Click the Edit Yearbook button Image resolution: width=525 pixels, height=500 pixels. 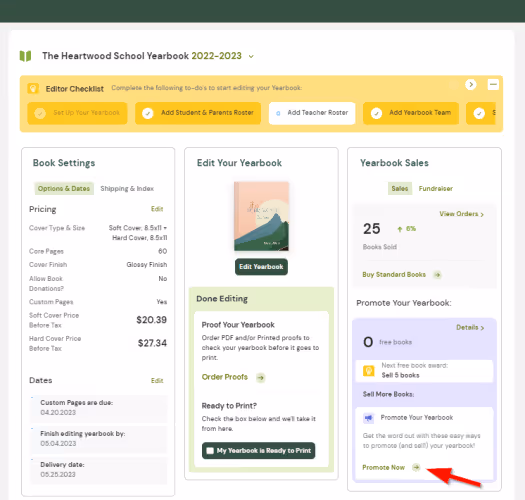click(261, 267)
